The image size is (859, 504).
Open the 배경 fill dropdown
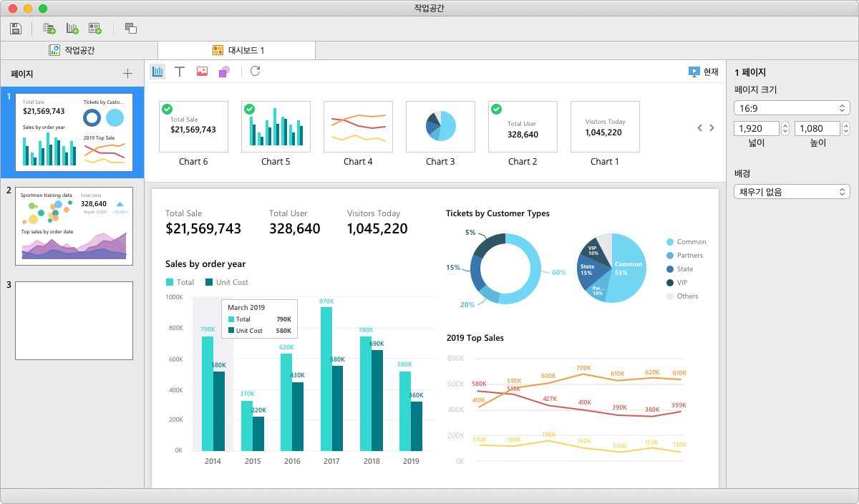tap(792, 191)
